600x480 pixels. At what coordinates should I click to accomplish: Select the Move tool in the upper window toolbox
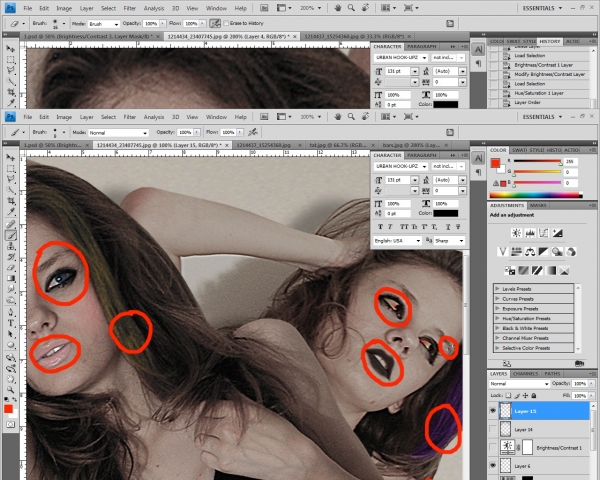(11, 49)
